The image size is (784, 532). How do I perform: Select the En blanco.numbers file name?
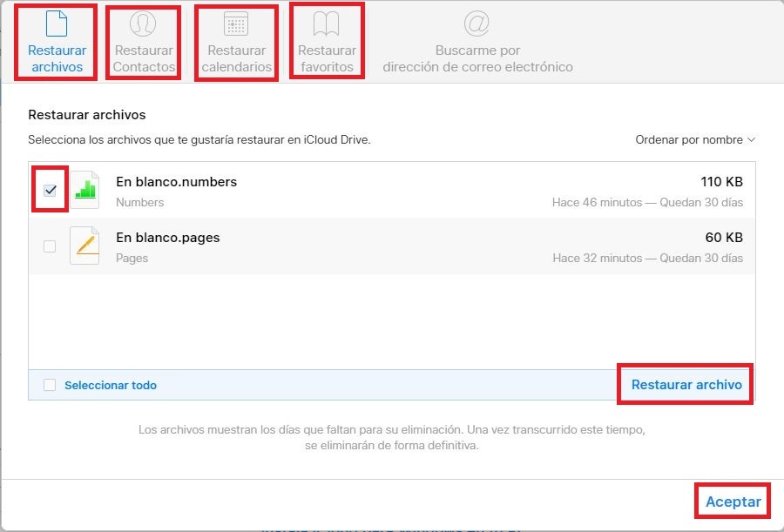point(177,181)
